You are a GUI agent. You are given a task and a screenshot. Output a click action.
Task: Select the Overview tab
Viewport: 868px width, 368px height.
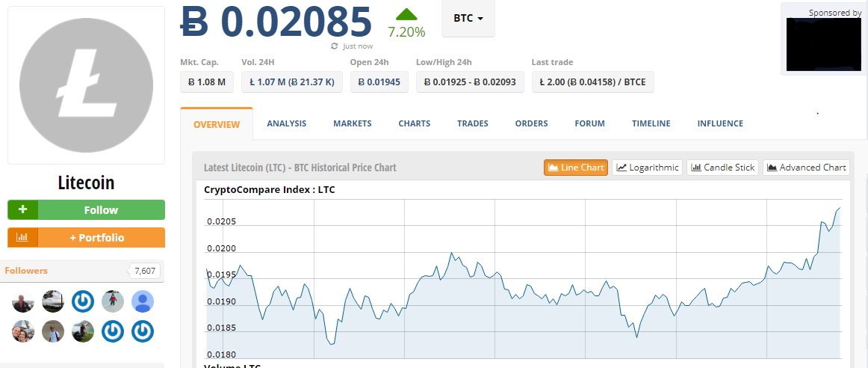pos(217,124)
